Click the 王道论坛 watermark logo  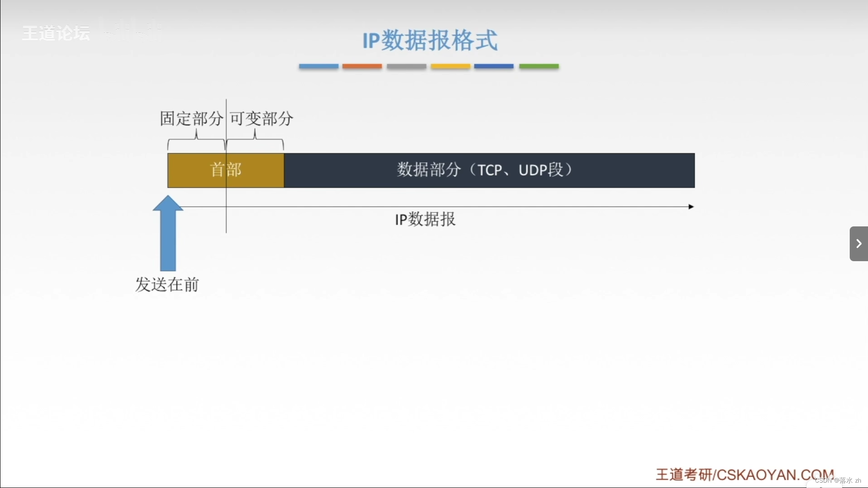[x=55, y=33]
